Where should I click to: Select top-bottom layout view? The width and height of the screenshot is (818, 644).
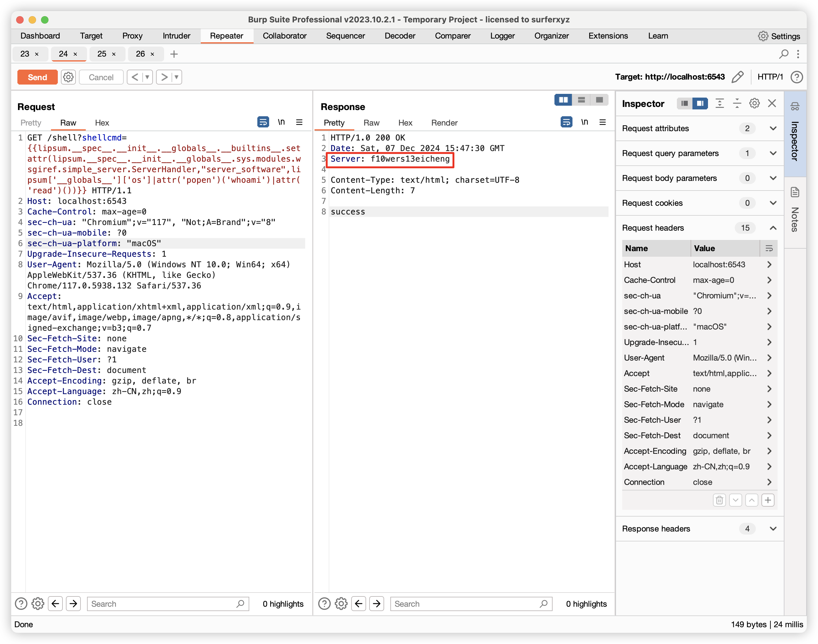tap(581, 100)
